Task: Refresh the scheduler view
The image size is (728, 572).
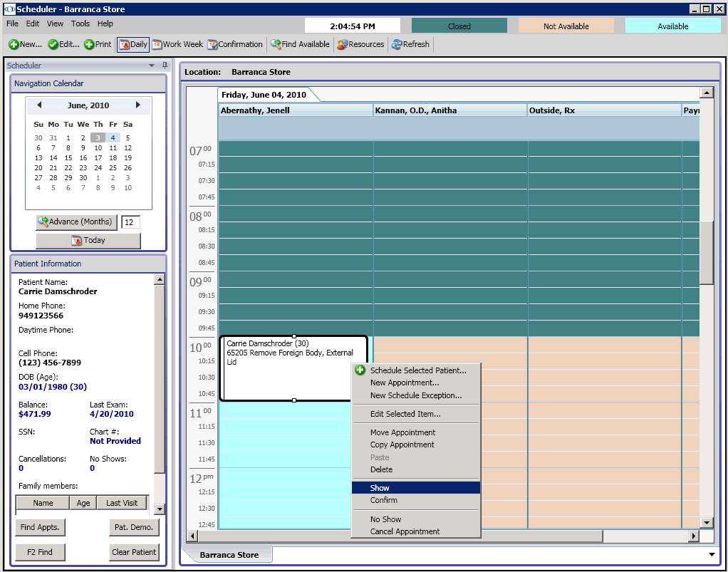Action: pyautogui.click(x=410, y=44)
